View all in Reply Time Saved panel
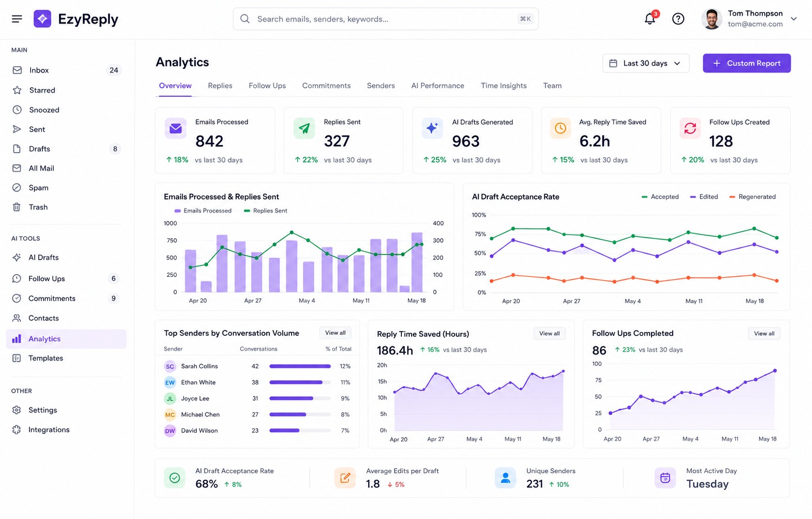 coord(549,334)
